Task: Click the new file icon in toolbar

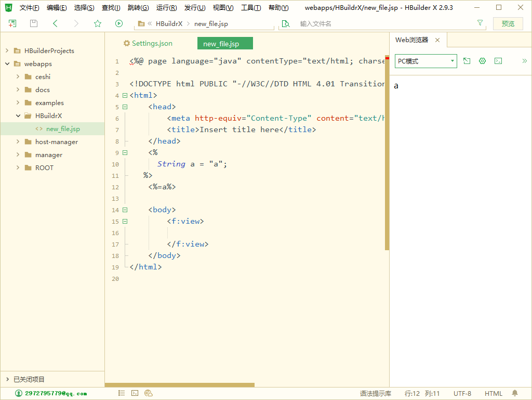Action: pyautogui.click(x=12, y=23)
